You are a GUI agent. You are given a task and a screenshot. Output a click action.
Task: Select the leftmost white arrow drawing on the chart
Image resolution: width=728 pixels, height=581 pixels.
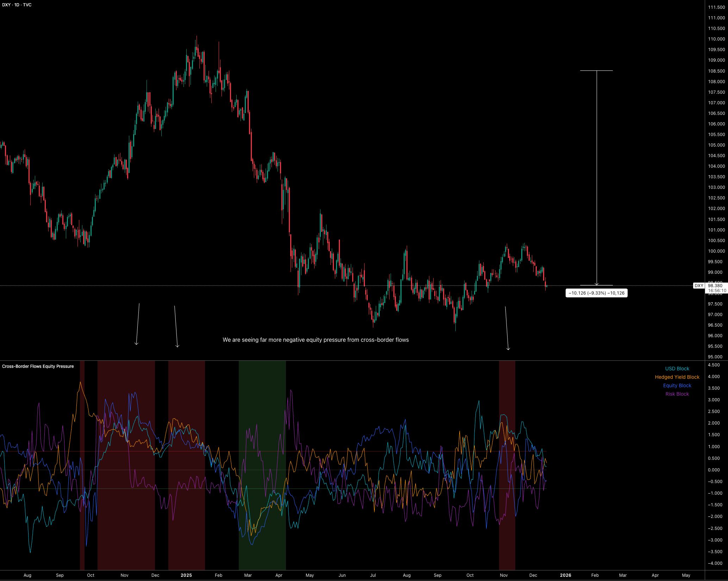pyautogui.click(x=138, y=324)
